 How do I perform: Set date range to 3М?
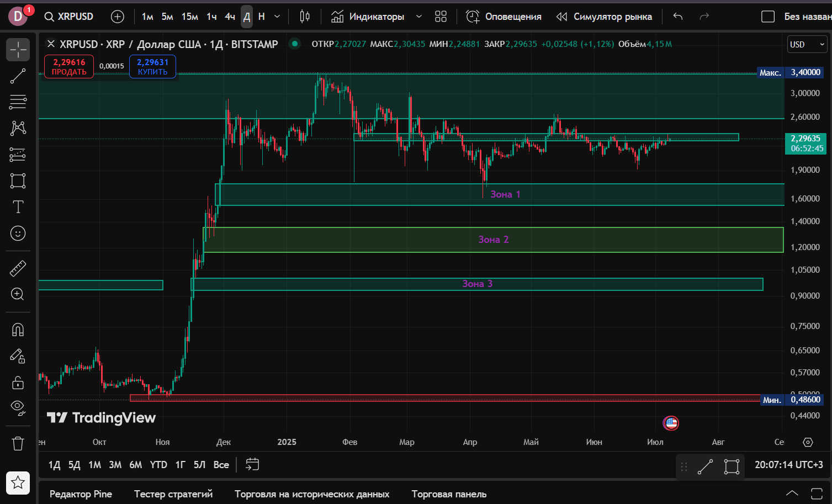(x=115, y=465)
